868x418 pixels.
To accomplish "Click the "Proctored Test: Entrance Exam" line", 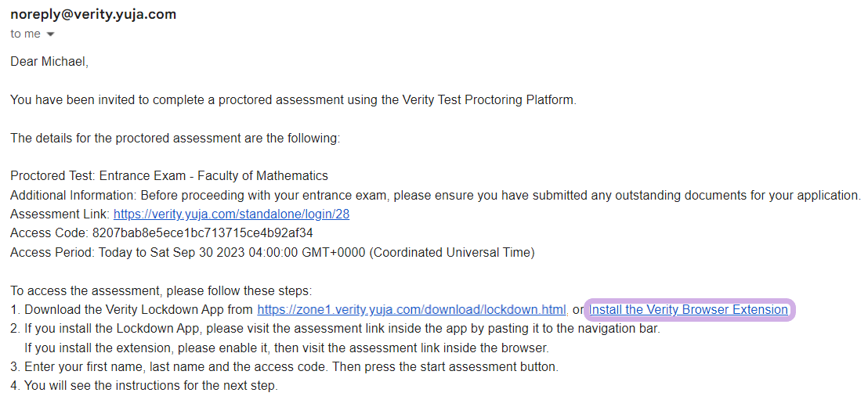I will click(x=169, y=176).
